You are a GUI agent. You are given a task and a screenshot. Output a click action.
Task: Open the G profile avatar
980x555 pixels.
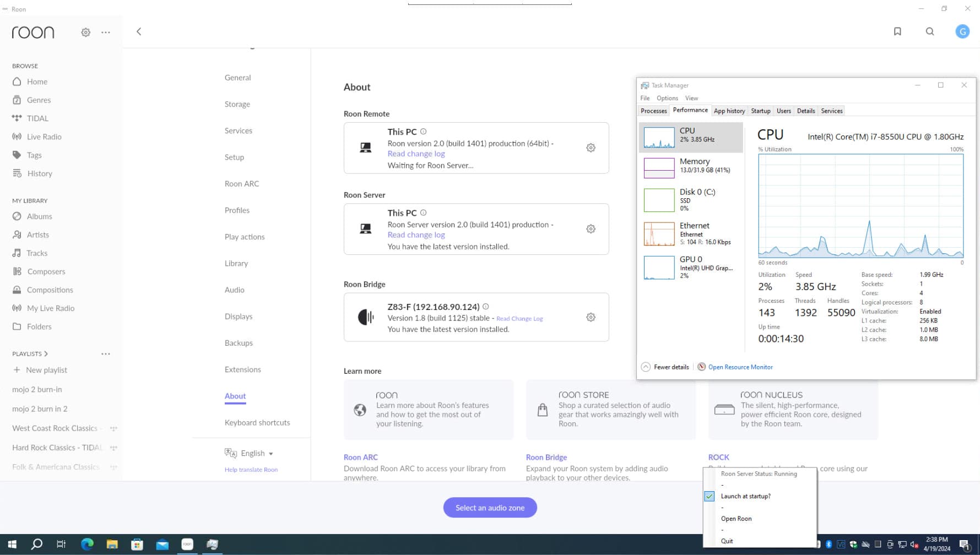point(962,31)
